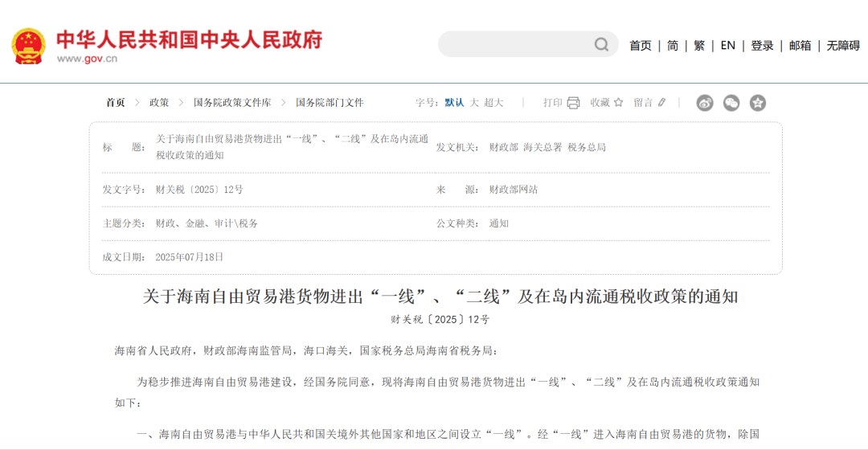Click paragraph starting 为稳步推进海南自由贸易港建设
868x450 pixels.
437,392
